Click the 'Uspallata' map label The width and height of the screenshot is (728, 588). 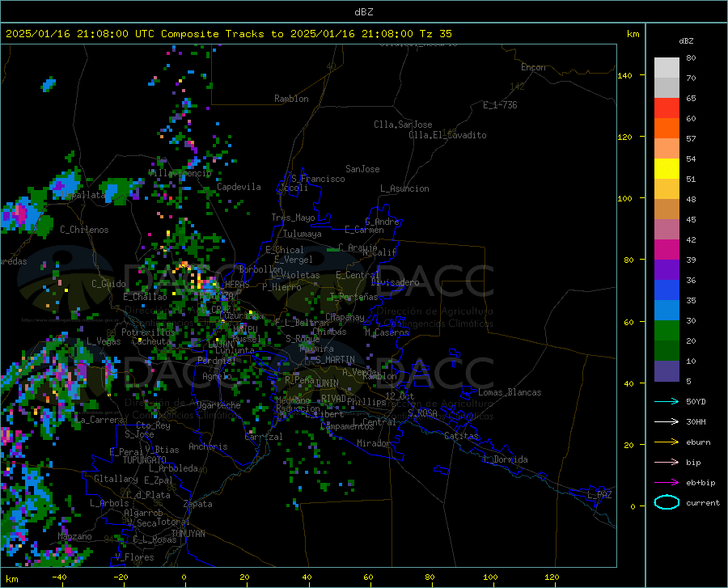pyautogui.click(x=84, y=195)
